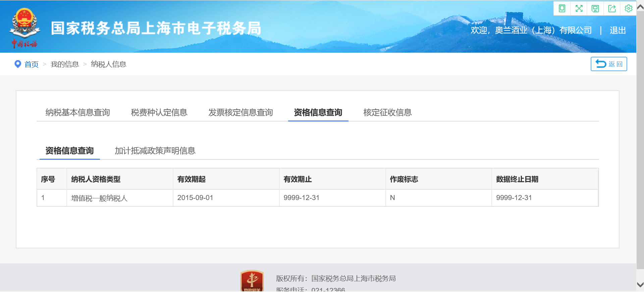Switch to the 纳税基本信息查询 tab
Image resolution: width=644 pixels, height=292 pixels.
click(x=78, y=112)
